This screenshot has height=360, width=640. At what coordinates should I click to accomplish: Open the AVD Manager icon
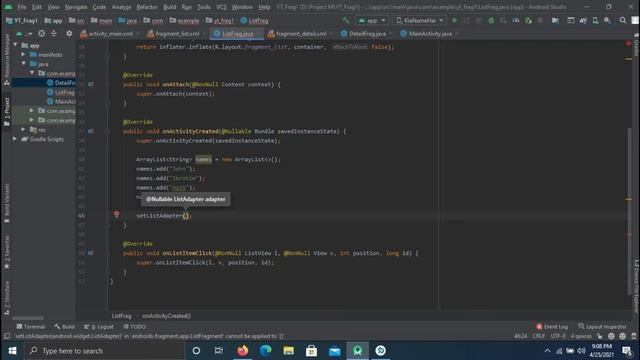click(596, 20)
